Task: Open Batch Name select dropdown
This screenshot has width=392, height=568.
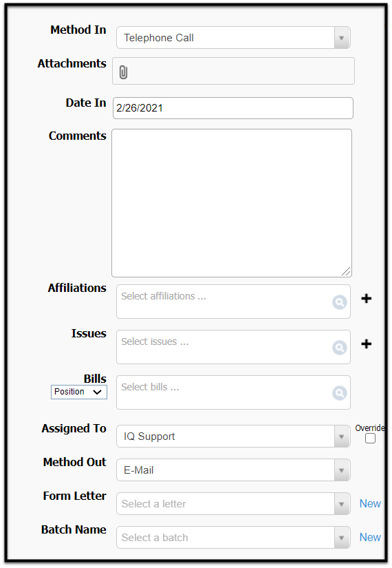Action: click(233, 538)
